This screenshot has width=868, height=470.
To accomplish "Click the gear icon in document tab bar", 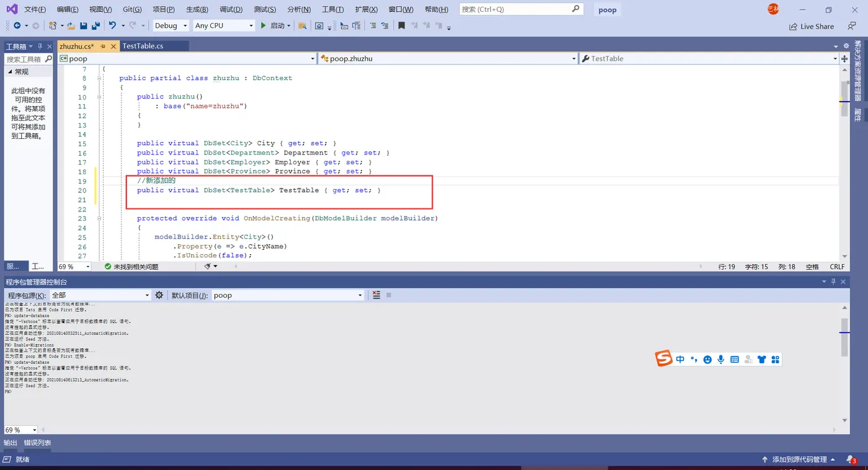I will point(845,46).
